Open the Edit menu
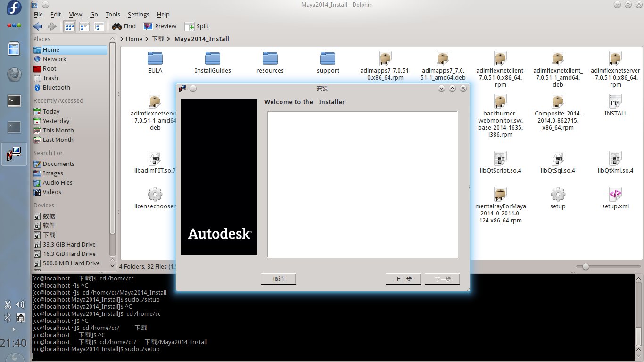 point(55,15)
